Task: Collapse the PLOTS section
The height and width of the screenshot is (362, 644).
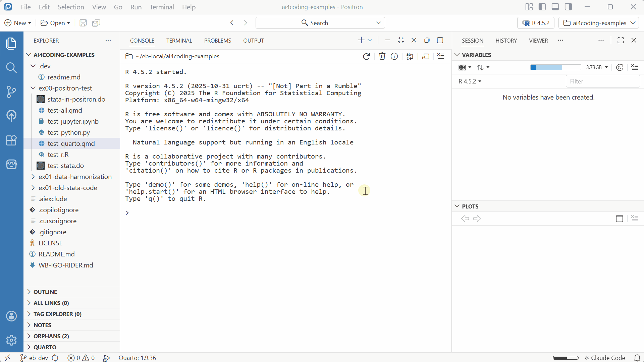Action: point(457,206)
